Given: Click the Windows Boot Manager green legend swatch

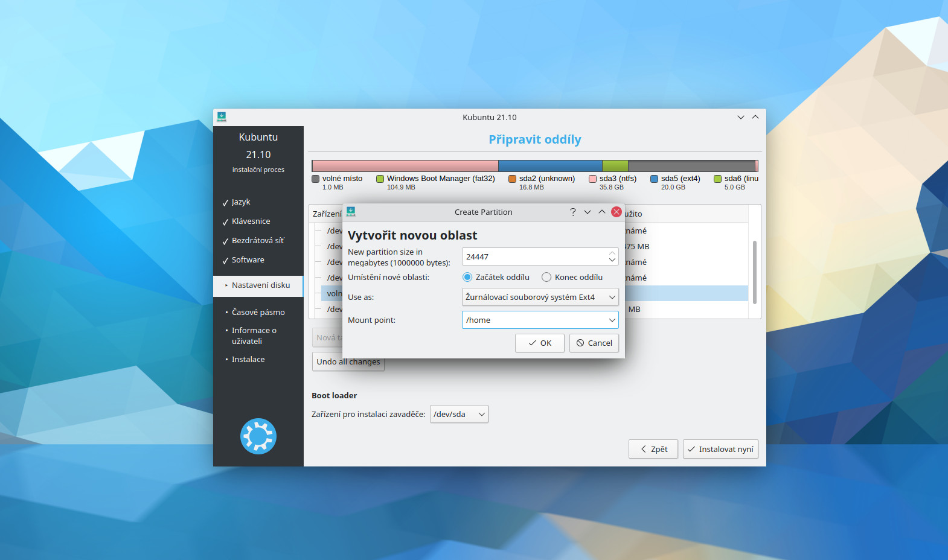Looking at the screenshot, I should tap(380, 179).
